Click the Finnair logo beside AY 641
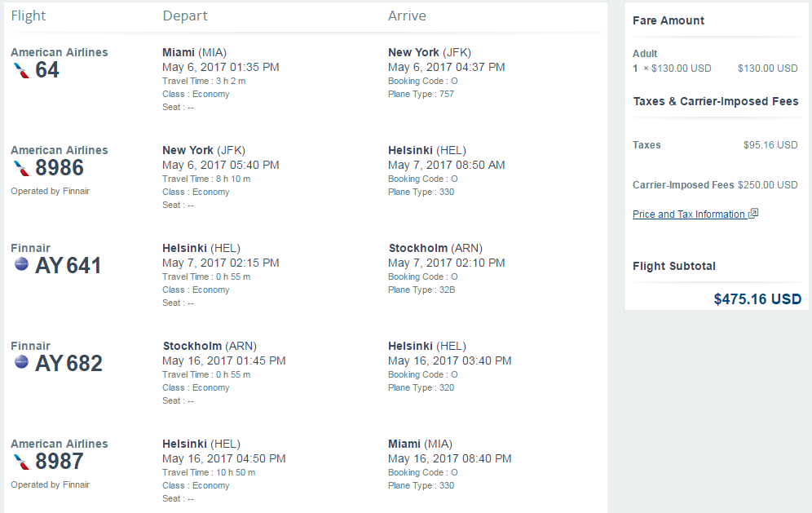Image resolution: width=812 pixels, height=513 pixels. point(21,264)
